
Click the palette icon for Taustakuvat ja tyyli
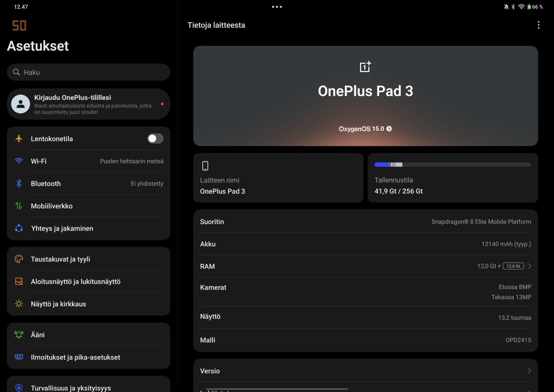click(19, 259)
